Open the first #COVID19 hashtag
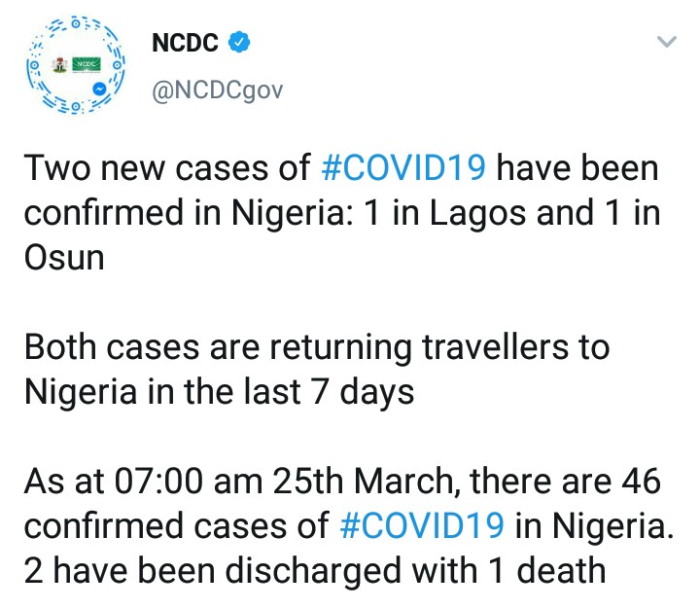This screenshot has height=609, width=700. [x=403, y=168]
